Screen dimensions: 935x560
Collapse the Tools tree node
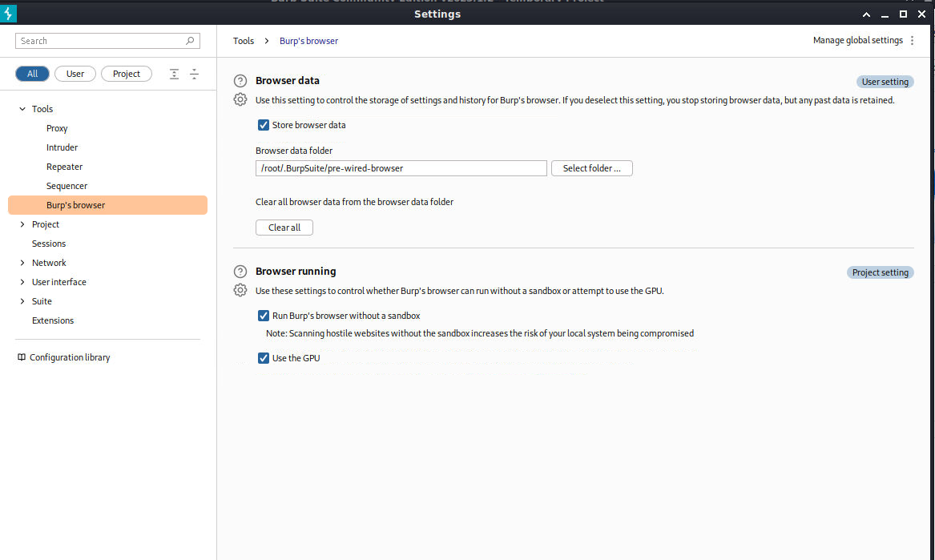22,109
